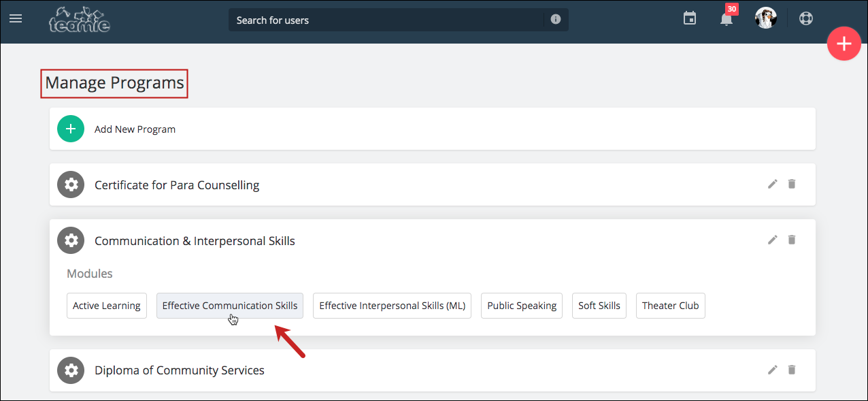Image resolution: width=868 pixels, height=401 pixels.
Task: Delete Diploma of Community Services program
Action: [x=792, y=370]
